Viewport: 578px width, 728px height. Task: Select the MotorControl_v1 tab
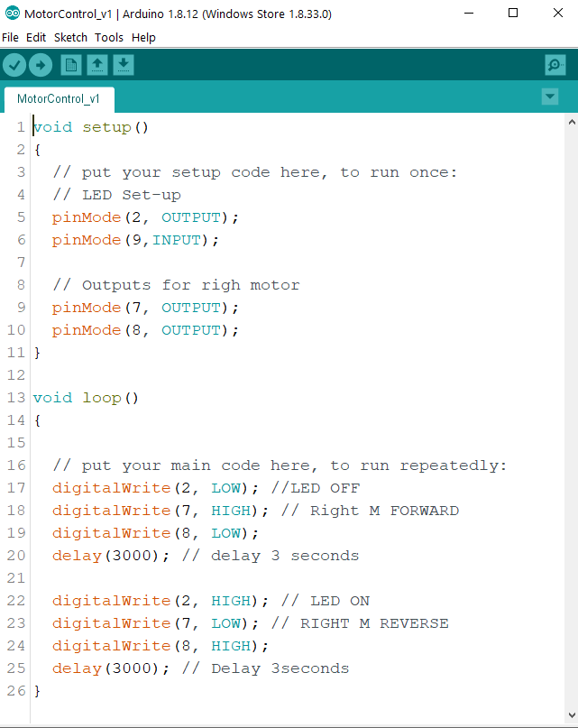pyautogui.click(x=59, y=98)
